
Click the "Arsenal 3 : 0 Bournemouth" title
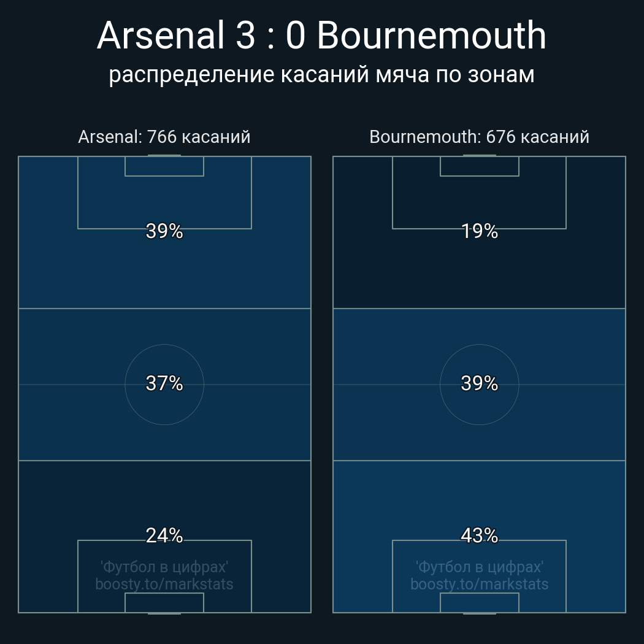321,36
